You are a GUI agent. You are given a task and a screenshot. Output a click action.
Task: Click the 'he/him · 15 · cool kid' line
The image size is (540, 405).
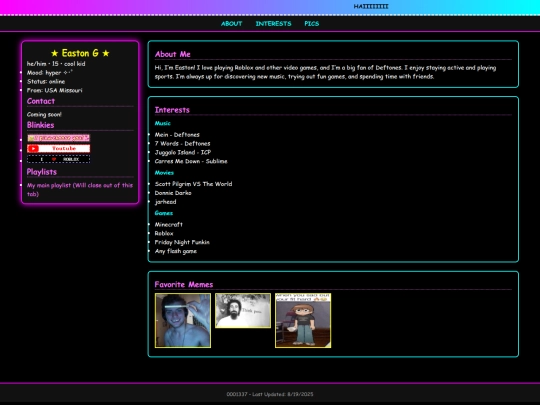(56, 64)
